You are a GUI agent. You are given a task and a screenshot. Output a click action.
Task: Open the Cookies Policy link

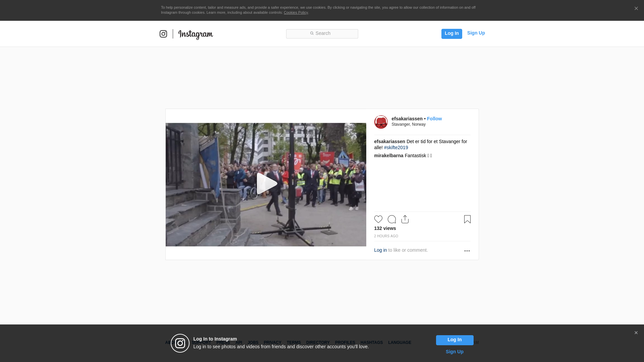tap(296, 12)
